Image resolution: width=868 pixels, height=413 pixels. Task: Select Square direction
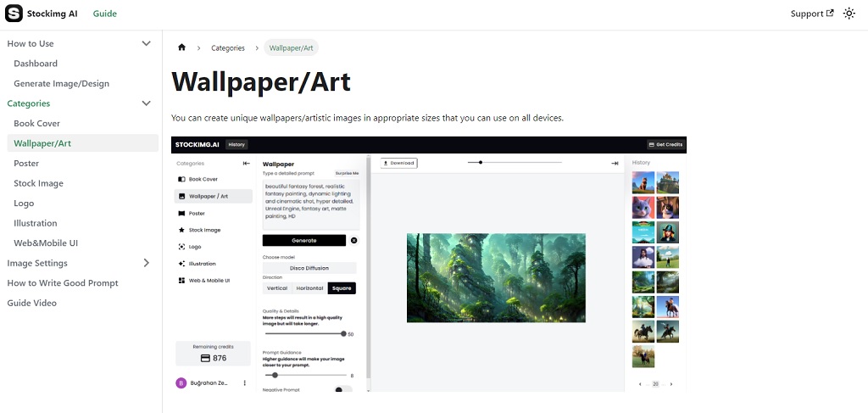[x=342, y=287]
